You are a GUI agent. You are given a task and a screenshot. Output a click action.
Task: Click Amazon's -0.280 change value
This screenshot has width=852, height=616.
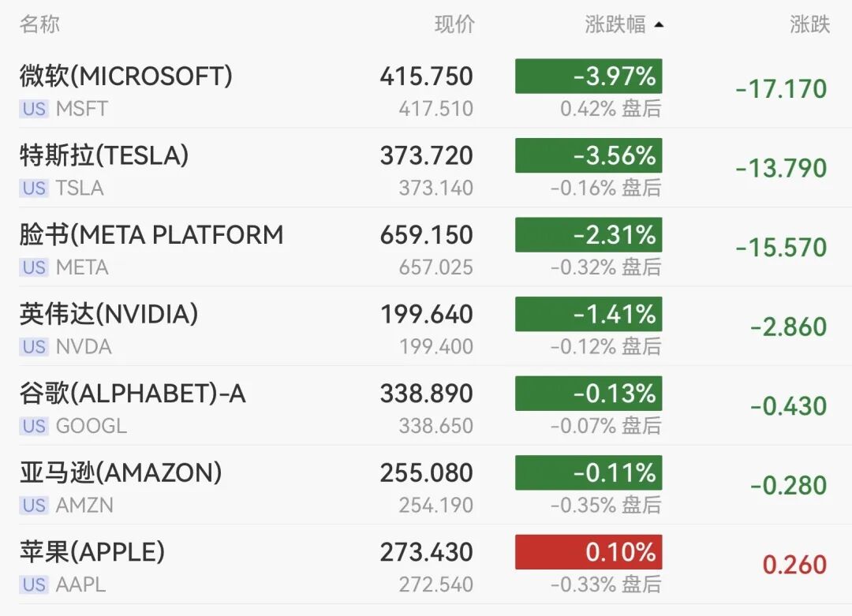click(788, 485)
